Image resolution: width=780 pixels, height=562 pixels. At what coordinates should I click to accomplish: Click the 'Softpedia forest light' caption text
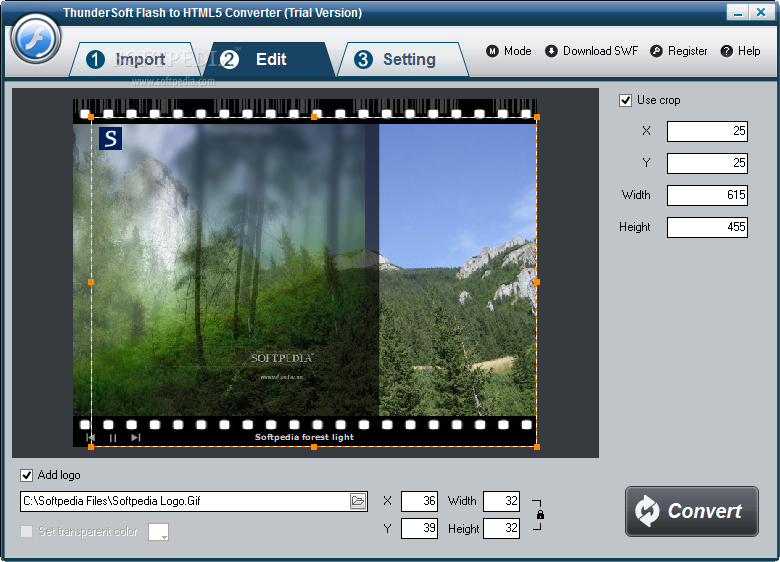coord(304,437)
